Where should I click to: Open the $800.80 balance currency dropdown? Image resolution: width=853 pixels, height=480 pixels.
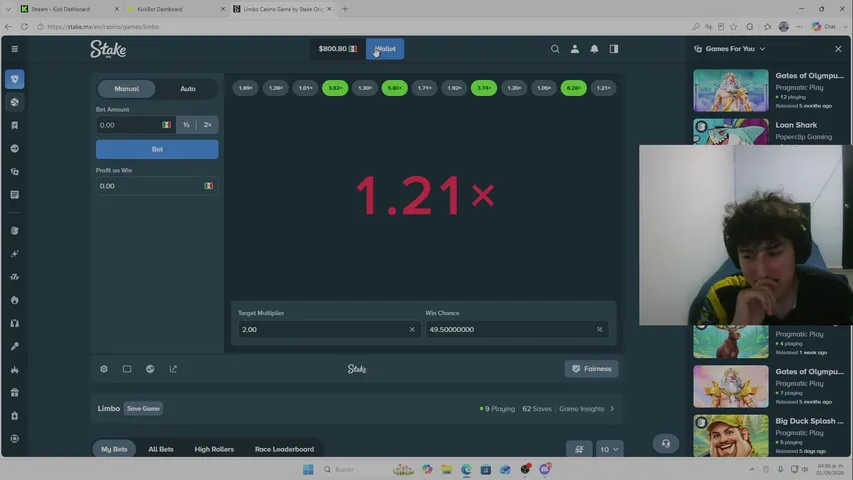(x=337, y=49)
